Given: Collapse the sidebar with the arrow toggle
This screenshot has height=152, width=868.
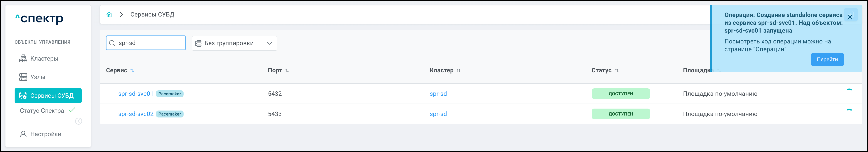Looking at the screenshot, I should pos(79,121).
